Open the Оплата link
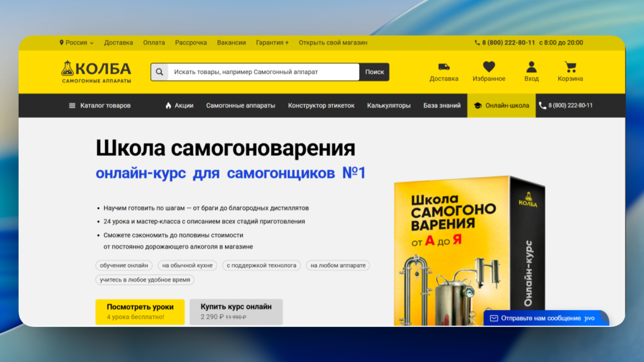 pos(154,43)
